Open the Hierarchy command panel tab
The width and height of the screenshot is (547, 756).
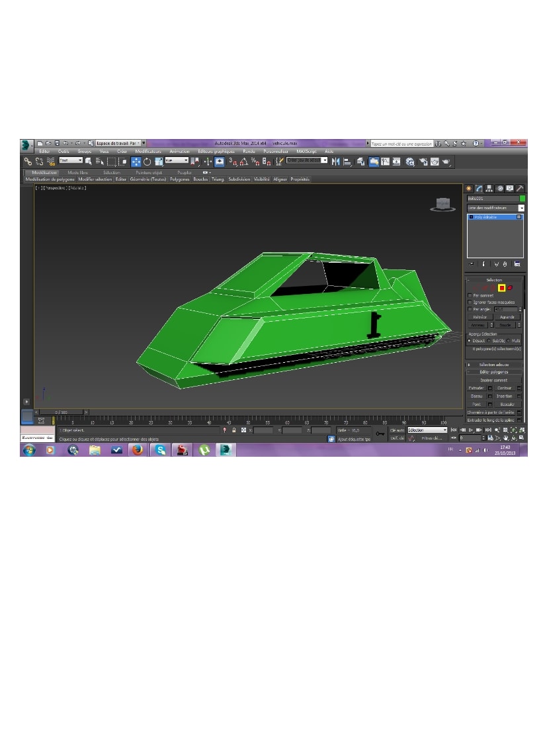[x=489, y=189]
